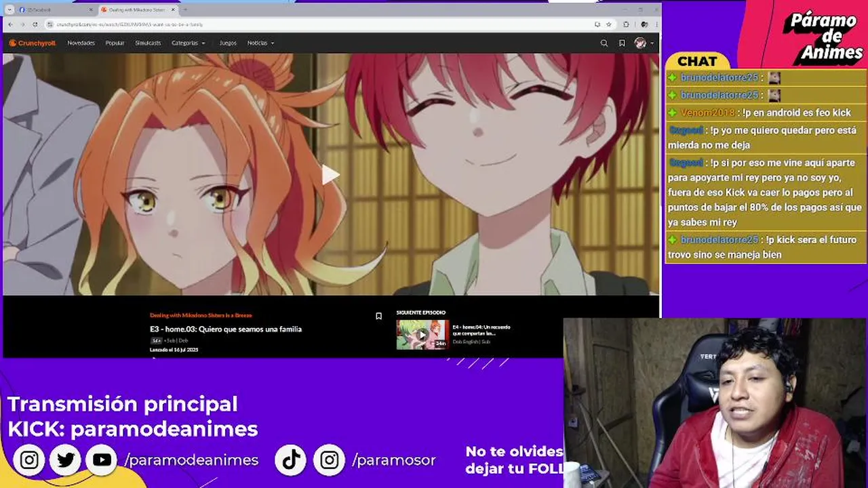Click the /paramodeanimes handle text
Viewport: 868px width, 488px height.
191,460
